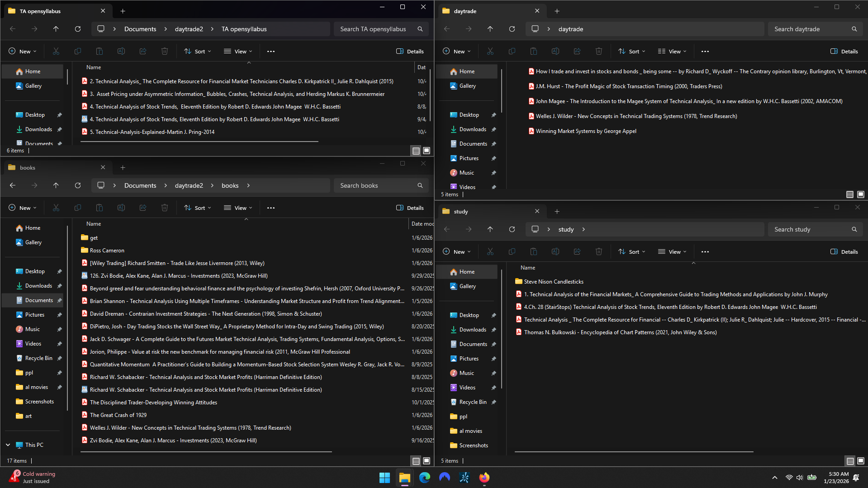Expand This PC in books navigation pane
This screenshot has height=488, width=868.
(8, 445)
